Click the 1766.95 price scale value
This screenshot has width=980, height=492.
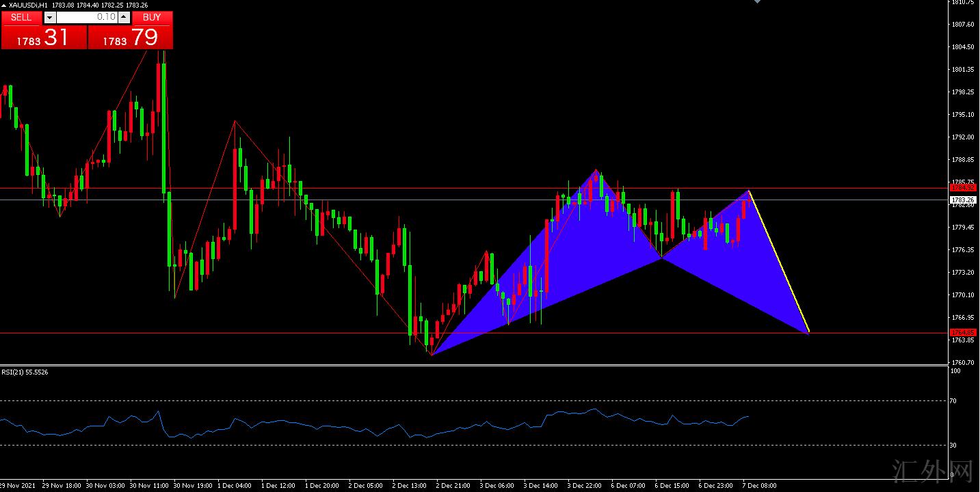coord(963,318)
